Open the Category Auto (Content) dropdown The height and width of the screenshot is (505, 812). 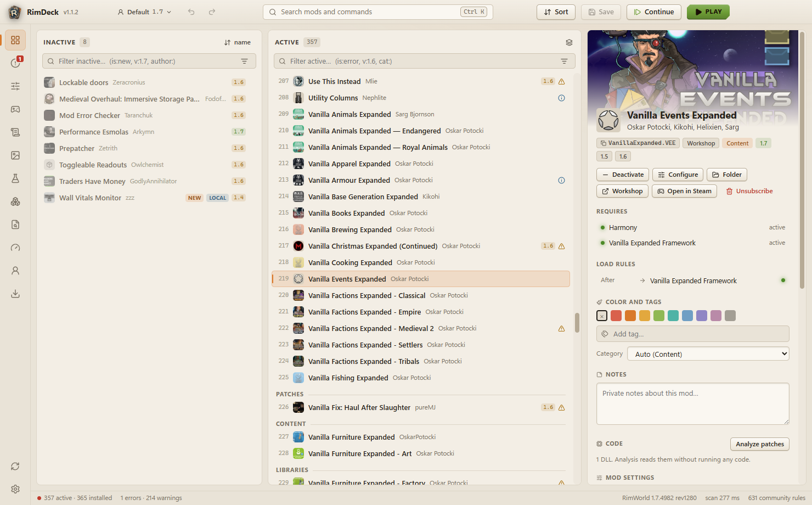pyautogui.click(x=708, y=354)
